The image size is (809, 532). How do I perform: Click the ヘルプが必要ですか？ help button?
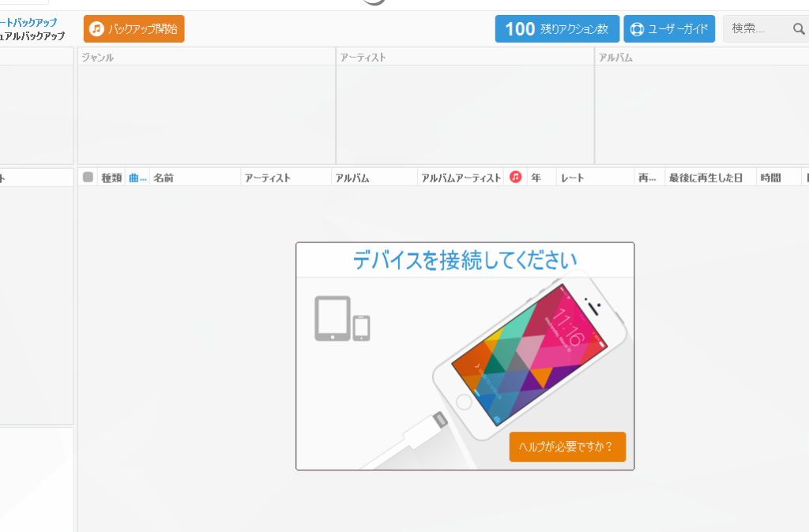[x=567, y=447]
